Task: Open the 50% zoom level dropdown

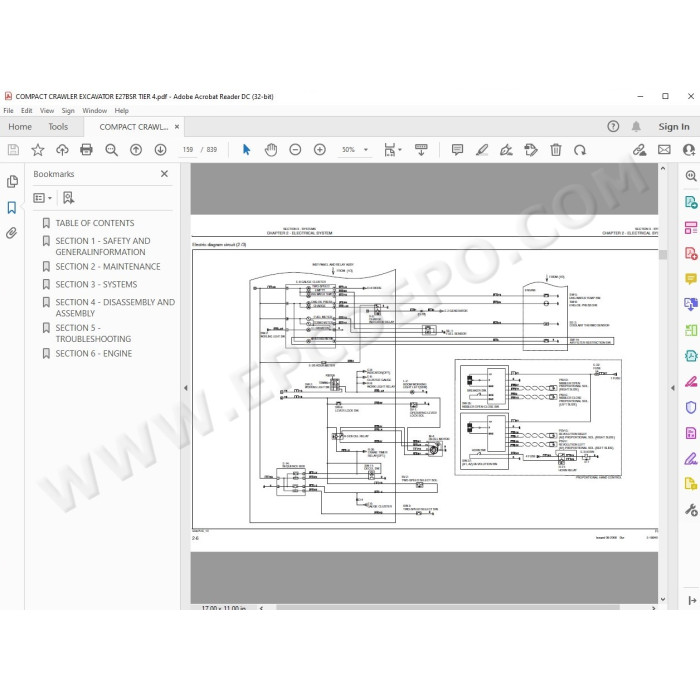Action: (355, 150)
